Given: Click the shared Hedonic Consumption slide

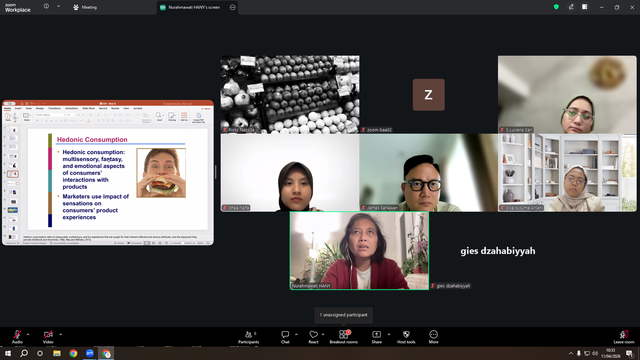Looking at the screenshot, I should (x=118, y=180).
